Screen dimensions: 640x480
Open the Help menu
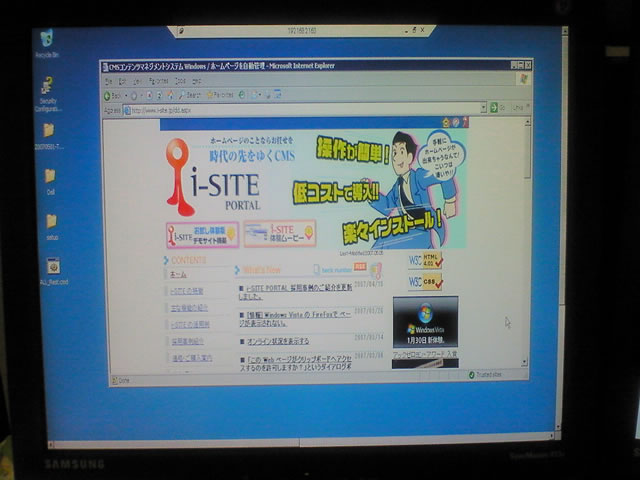(197, 81)
